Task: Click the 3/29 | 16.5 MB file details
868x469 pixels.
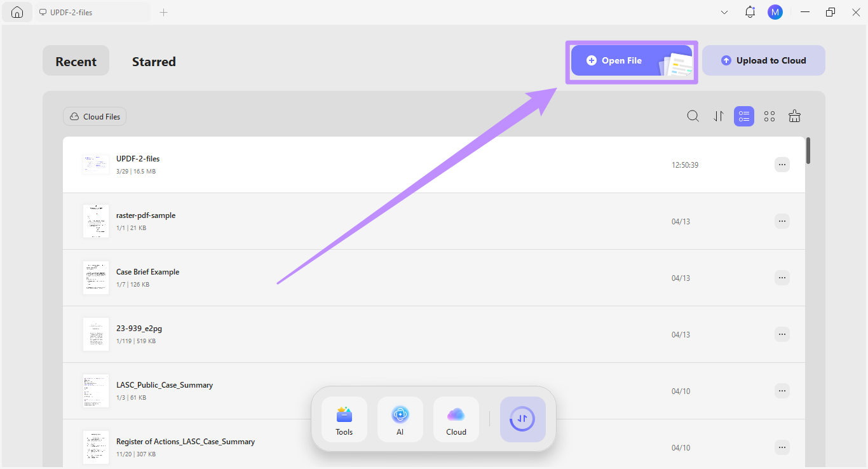Action: (x=136, y=172)
